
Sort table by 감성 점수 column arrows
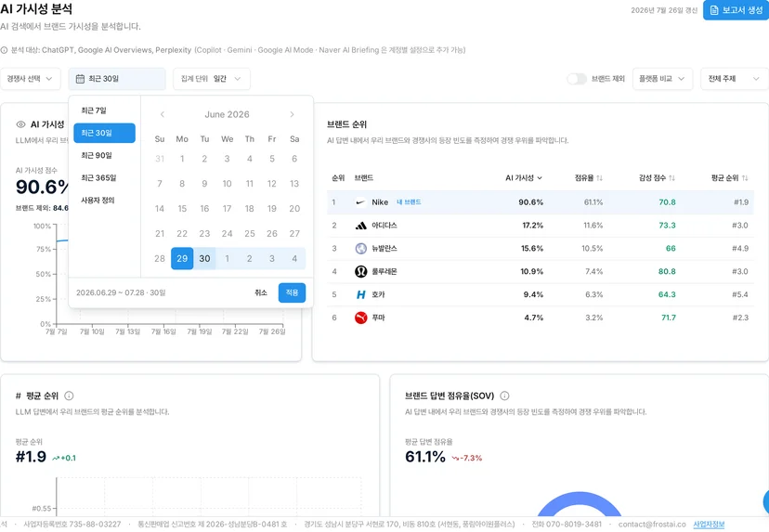click(x=671, y=178)
